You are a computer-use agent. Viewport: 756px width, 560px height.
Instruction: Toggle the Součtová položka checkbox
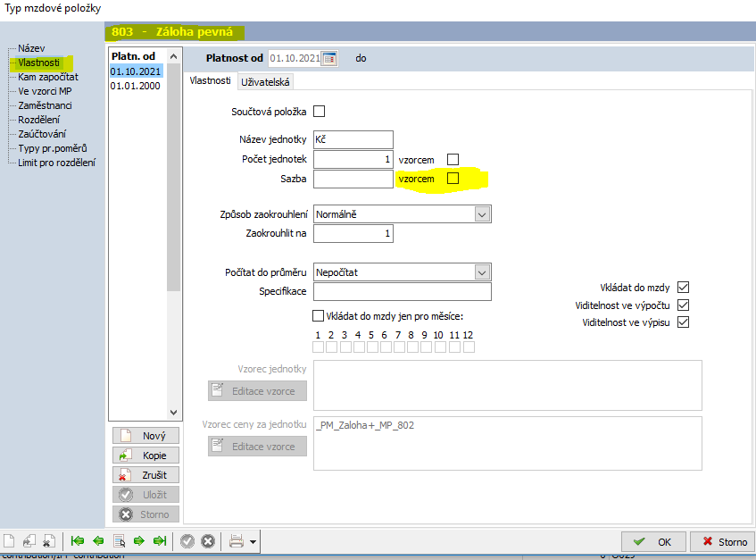[319, 112]
